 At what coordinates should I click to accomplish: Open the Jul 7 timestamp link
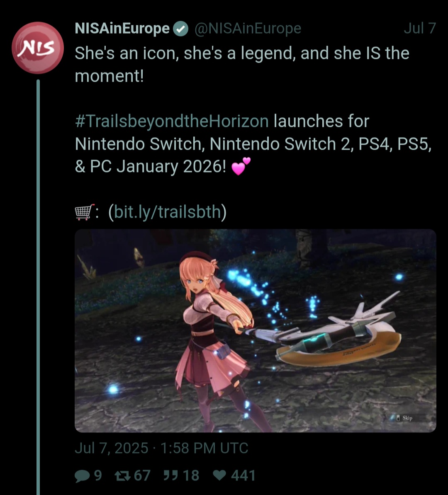420,29
